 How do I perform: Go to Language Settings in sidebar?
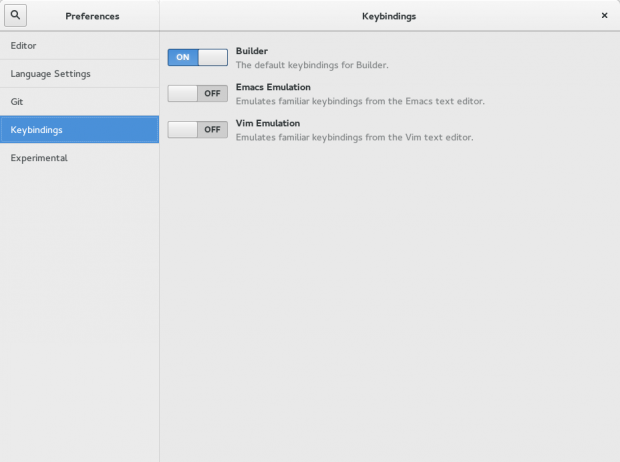pyautogui.click(x=50, y=74)
